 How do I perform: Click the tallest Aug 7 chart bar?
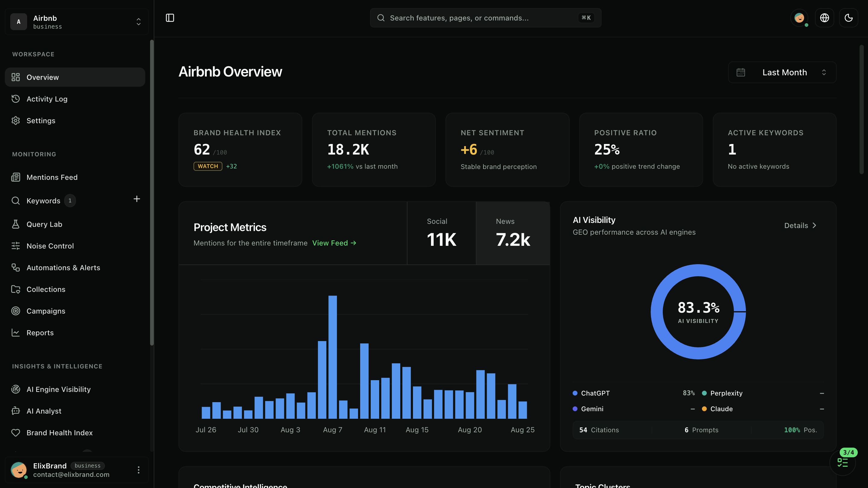(332, 357)
